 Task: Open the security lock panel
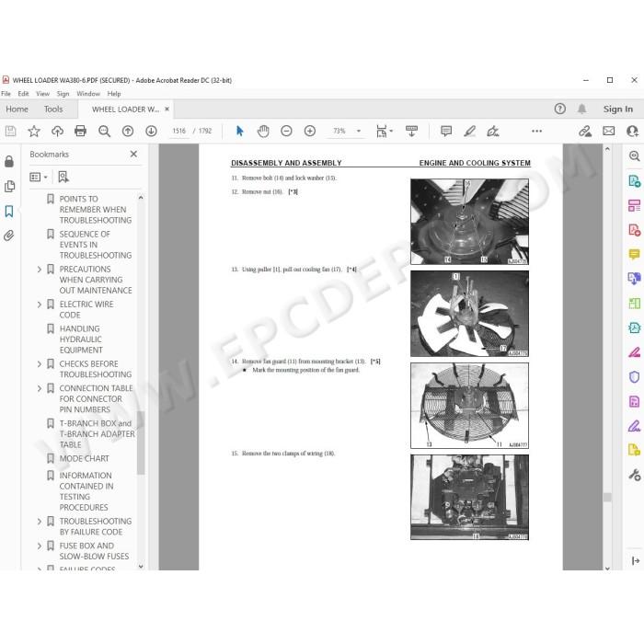pos(9,162)
